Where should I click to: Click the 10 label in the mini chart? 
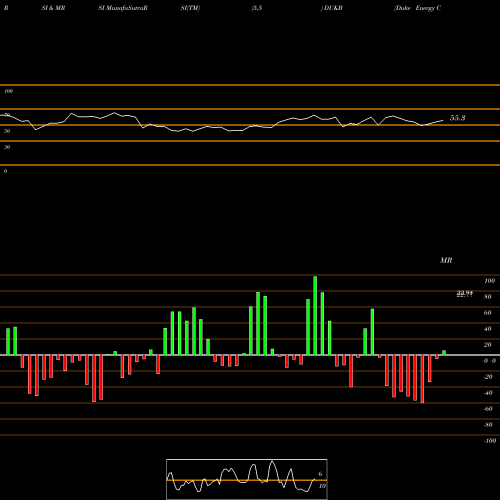(x=322, y=486)
